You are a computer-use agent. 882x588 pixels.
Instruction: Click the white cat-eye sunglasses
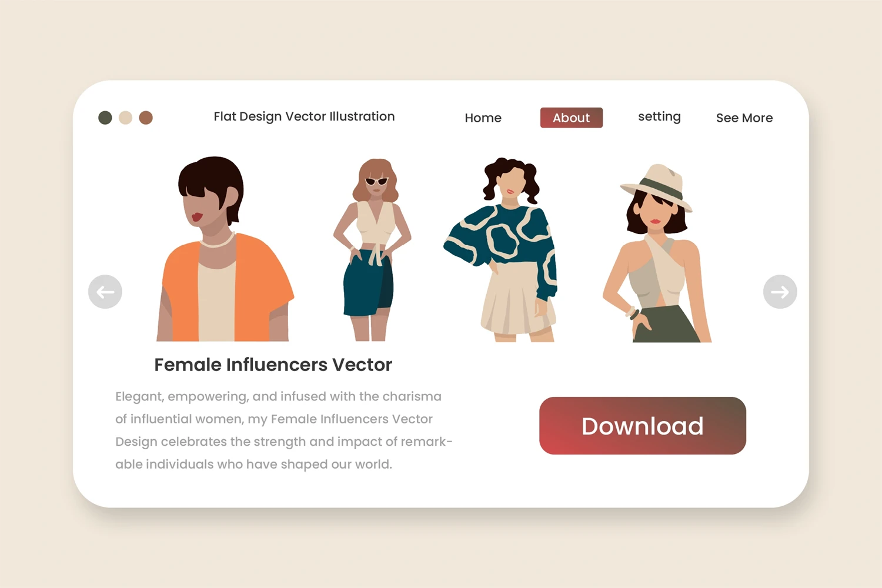(377, 181)
